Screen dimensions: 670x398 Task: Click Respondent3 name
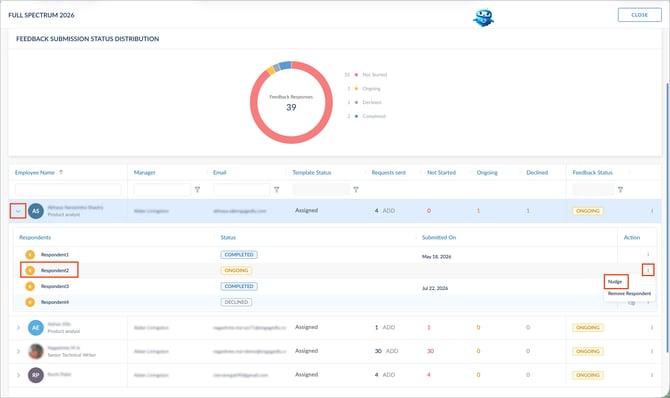(55, 286)
